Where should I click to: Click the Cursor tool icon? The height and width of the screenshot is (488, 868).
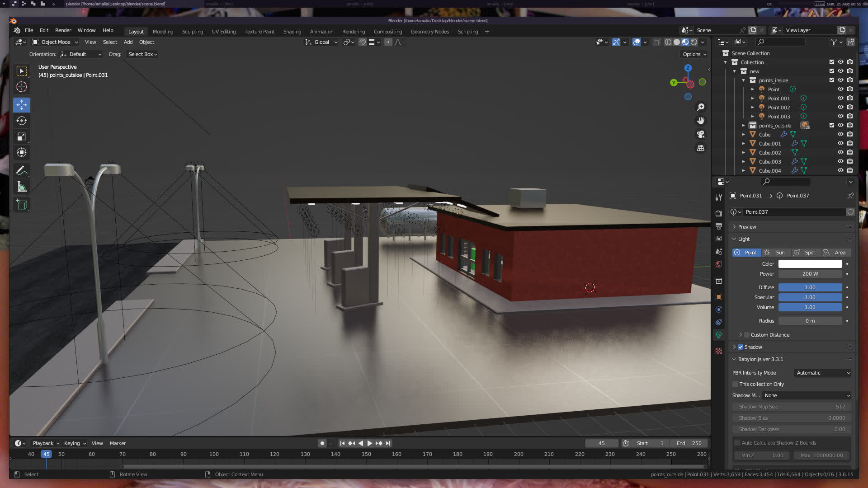(x=22, y=87)
